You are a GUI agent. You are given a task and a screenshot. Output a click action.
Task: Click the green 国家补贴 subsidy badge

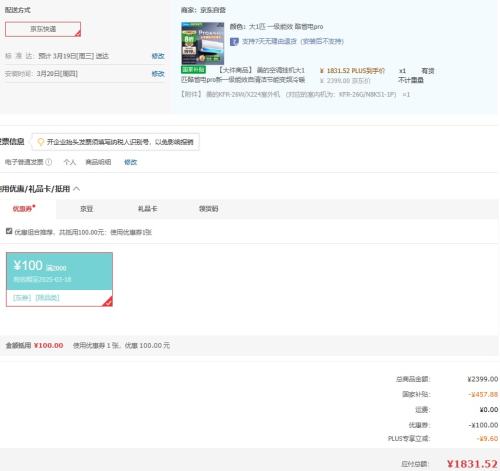pyautogui.click(x=193, y=70)
